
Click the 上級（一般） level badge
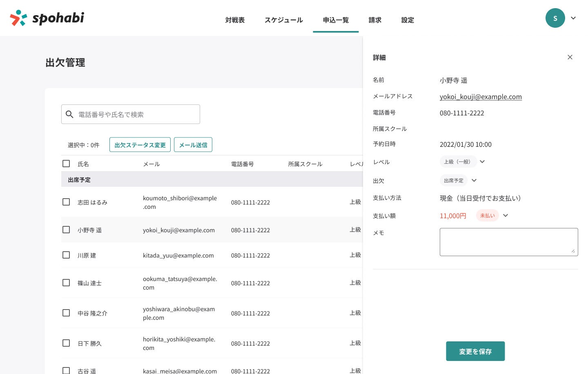(457, 162)
